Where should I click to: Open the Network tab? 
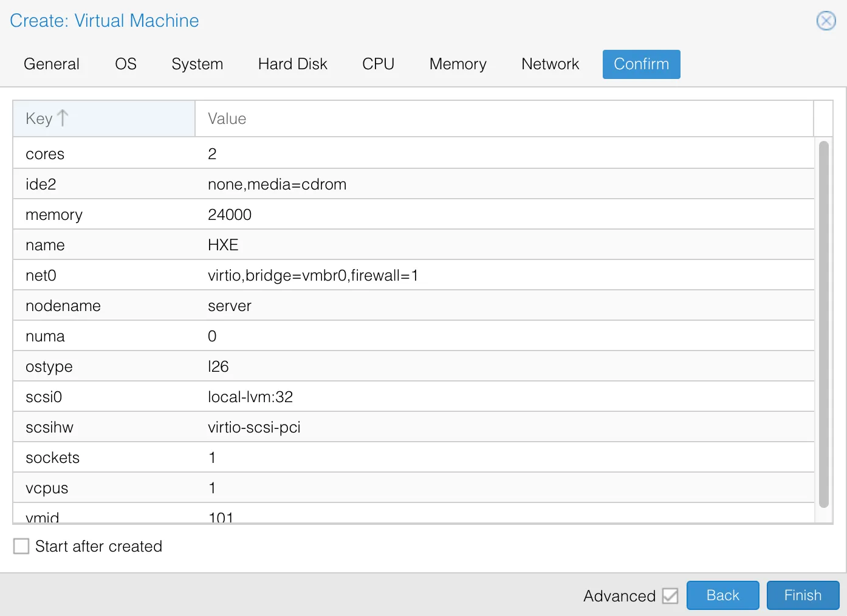click(550, 64)
